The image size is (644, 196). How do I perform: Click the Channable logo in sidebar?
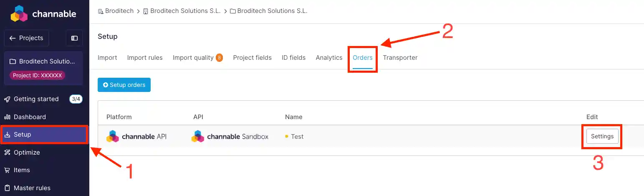tap(43, 13)
